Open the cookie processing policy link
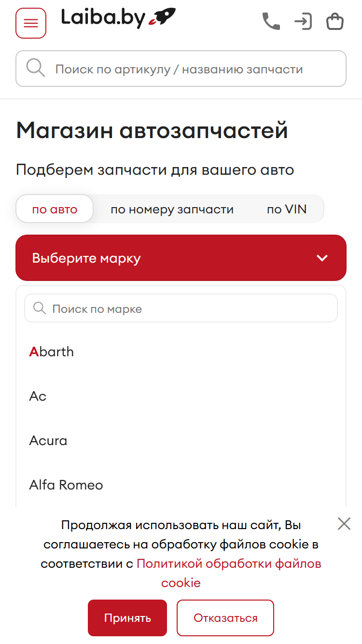This screenshot has height=644, width=362. 229,573
